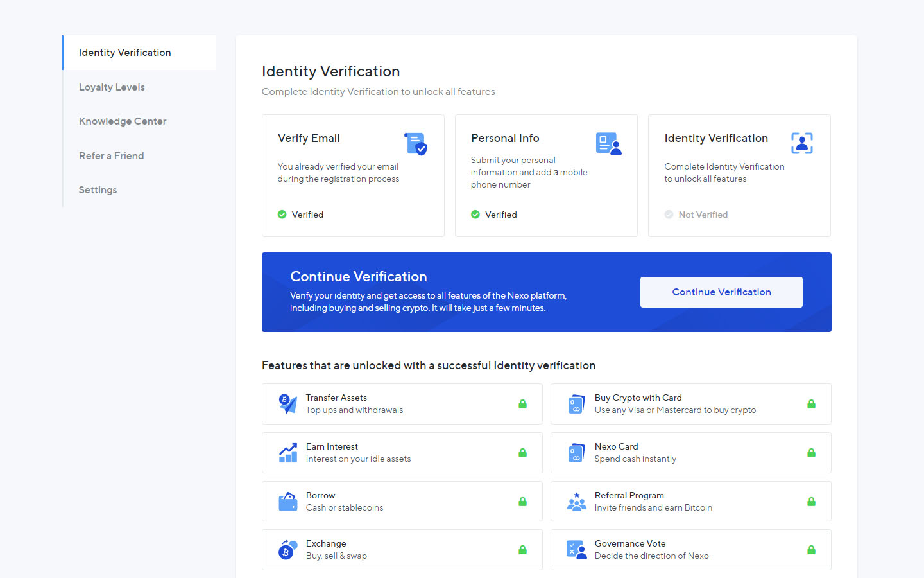Click the green lock on Referral Program
The image size is (924, 578).
[x=811, y=502]
